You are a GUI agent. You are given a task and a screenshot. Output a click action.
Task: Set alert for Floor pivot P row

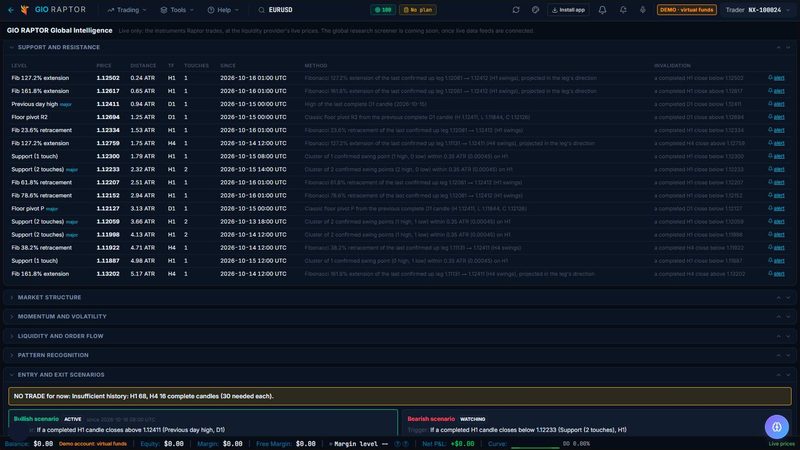(x=776, y=208)
